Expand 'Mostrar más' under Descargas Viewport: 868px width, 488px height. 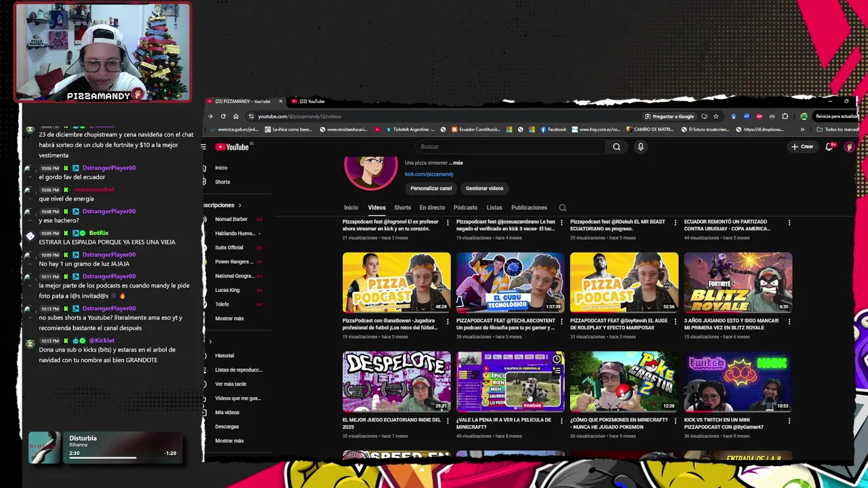tap(229, 441)
